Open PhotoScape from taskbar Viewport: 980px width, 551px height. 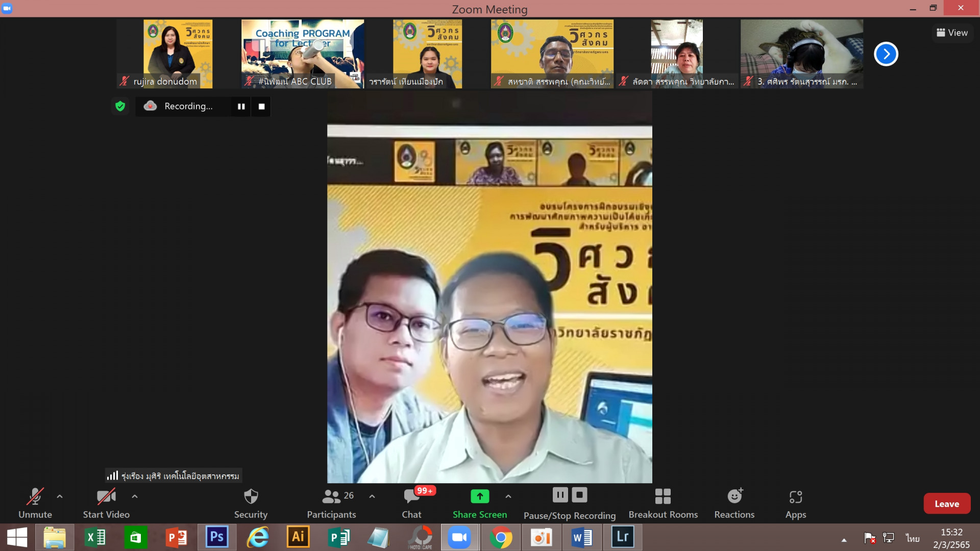420,537
